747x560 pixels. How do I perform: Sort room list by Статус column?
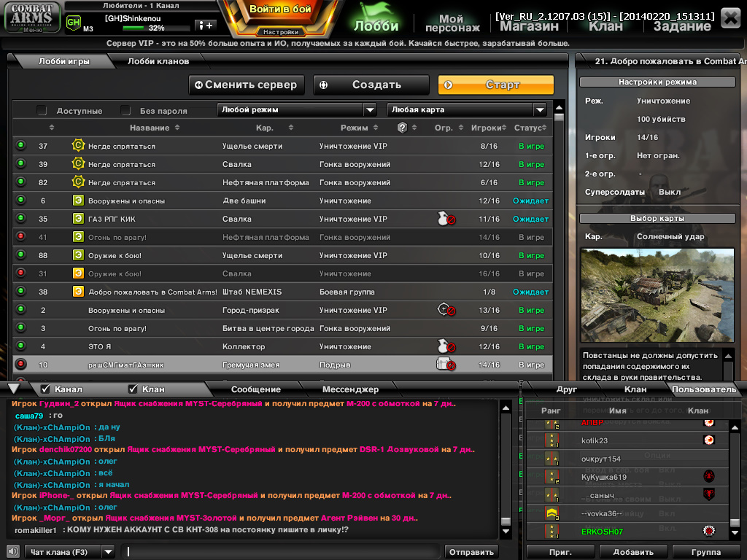[x=530, y=128]
